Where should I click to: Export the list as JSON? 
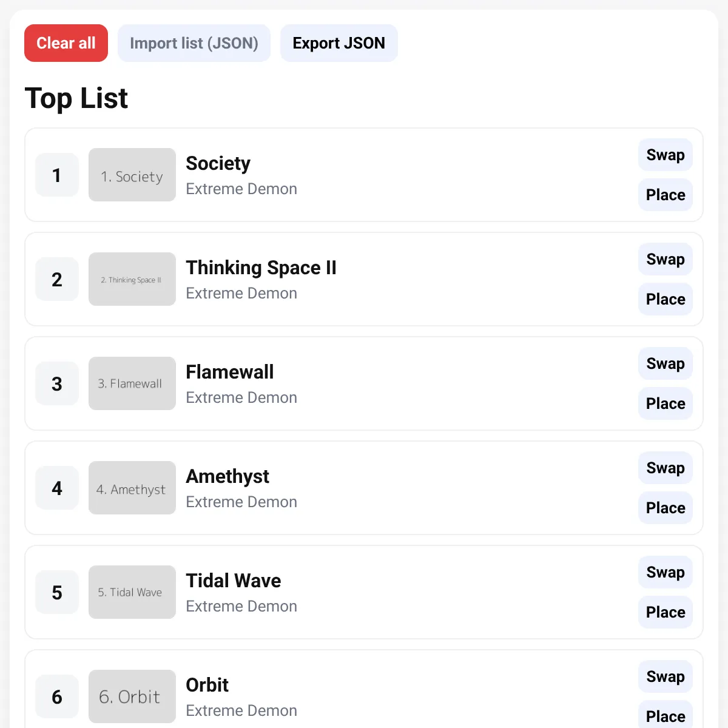(x=339, y=43)
